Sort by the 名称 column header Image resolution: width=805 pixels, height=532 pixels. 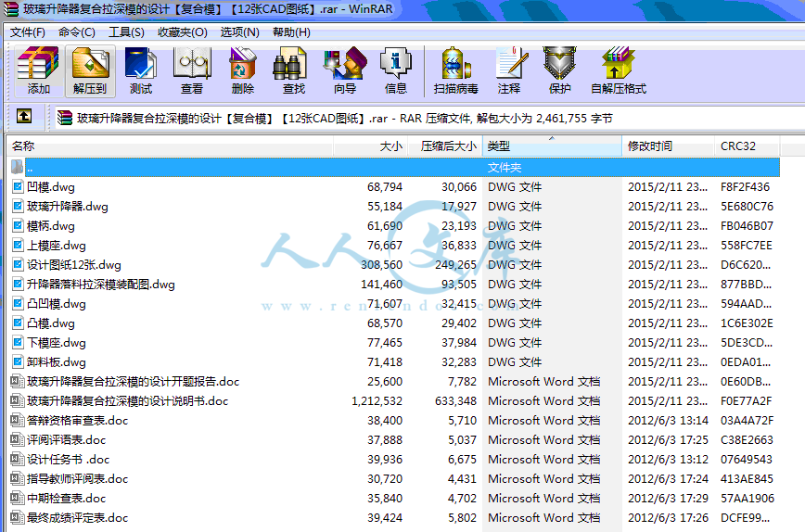(170, 146)
